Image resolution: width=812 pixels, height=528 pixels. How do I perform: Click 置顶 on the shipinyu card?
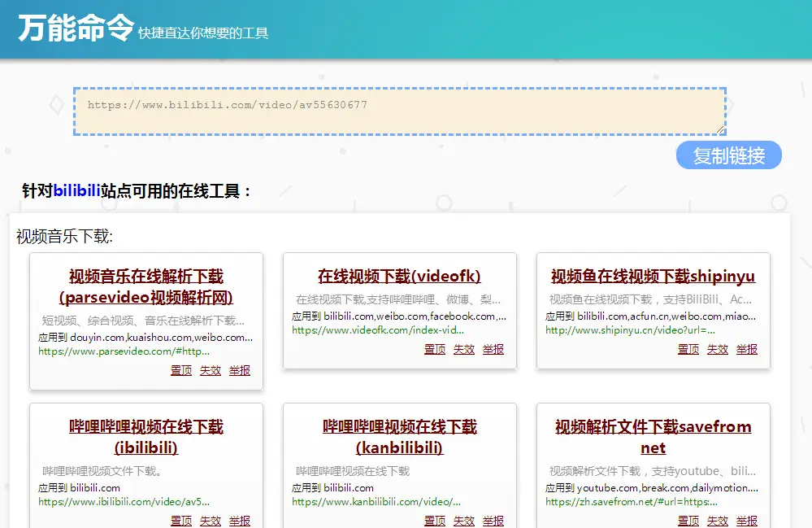pyautogui.click(x=688, y=349)
